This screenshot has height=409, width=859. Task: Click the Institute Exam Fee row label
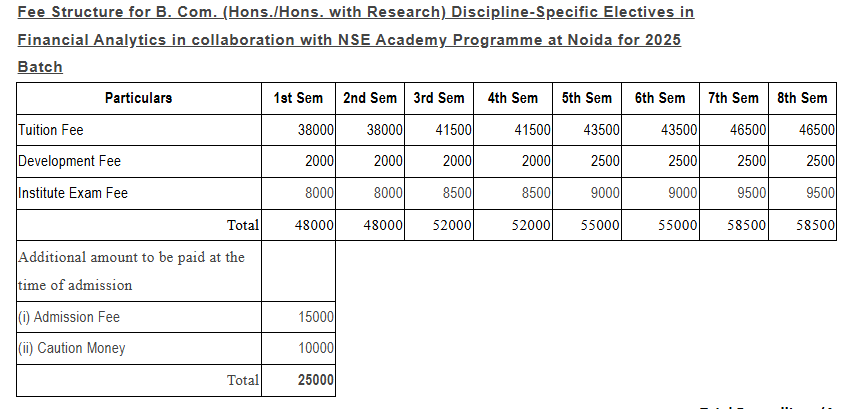click(x=73, y=193)
